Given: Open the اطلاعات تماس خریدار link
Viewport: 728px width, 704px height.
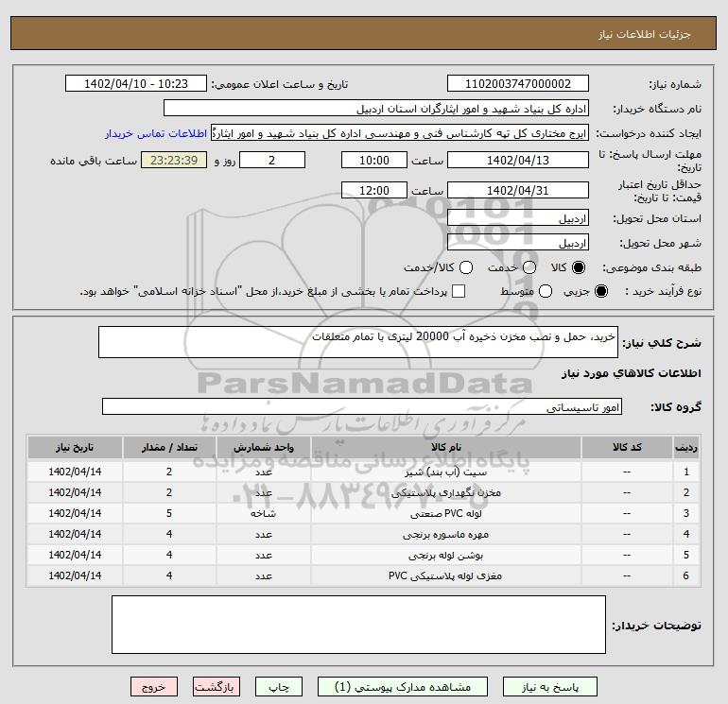Looking at the screenshot, I should pyautogui.click(x=156, y=133).
